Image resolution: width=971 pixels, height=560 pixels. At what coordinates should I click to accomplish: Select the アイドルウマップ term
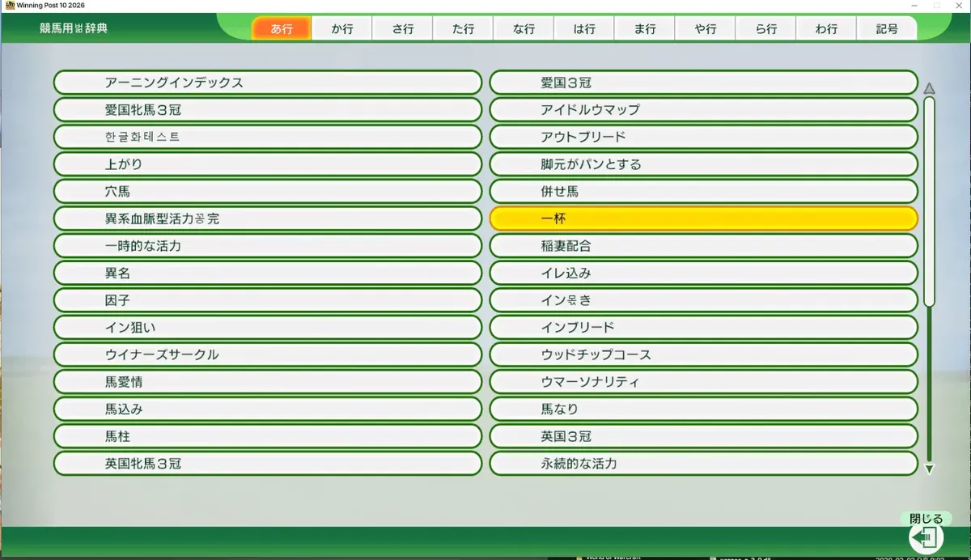point(704,109)
